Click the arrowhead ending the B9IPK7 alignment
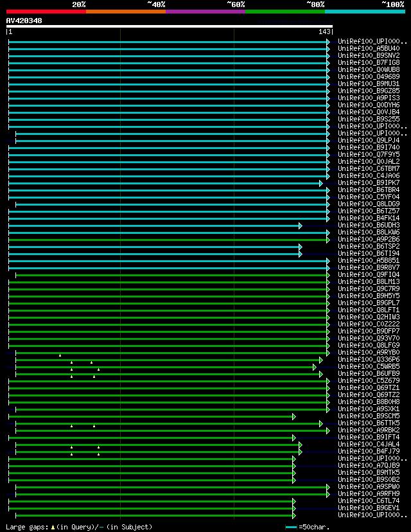The width and height of the screenshot is (411, 532). [x=321, y=183]
